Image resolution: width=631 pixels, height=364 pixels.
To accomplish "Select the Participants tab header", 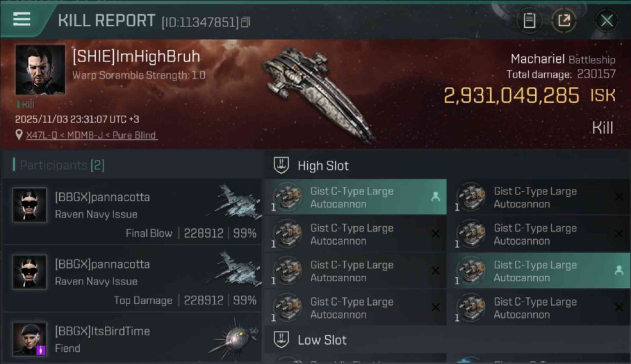I will (59, 165).
